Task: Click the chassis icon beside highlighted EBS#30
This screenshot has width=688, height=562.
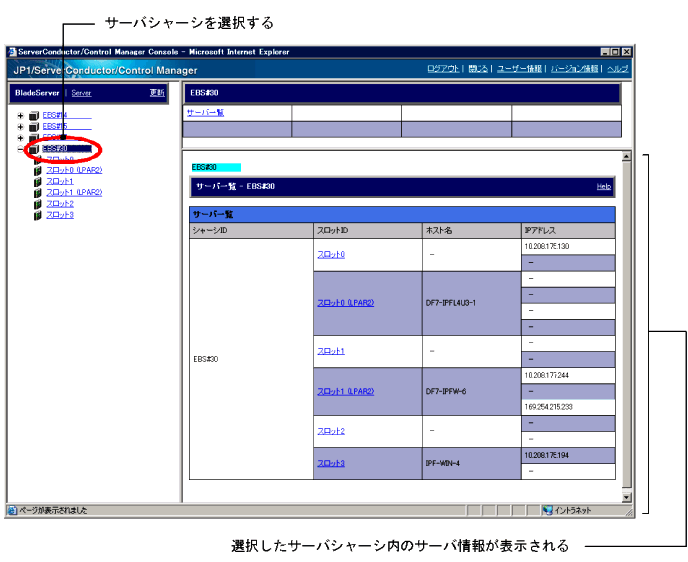Action: coord(34,149)
